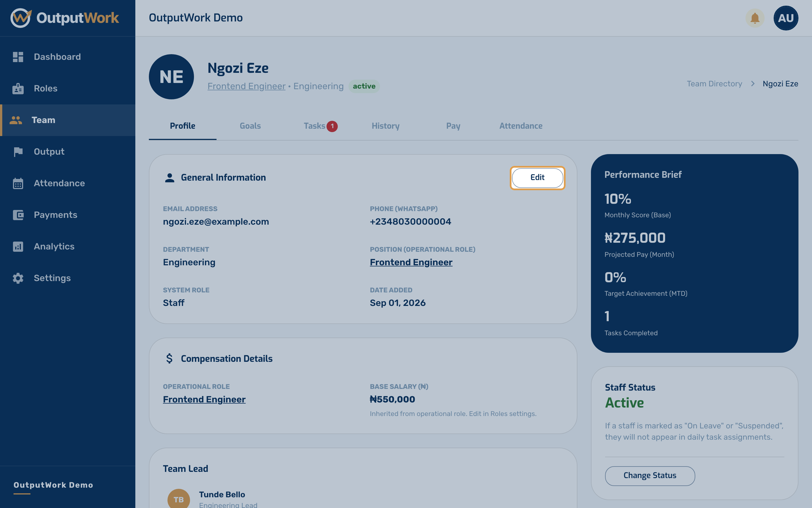Click the Compensation Details dollar icon

pyautogui.click(x=169, y=358)
